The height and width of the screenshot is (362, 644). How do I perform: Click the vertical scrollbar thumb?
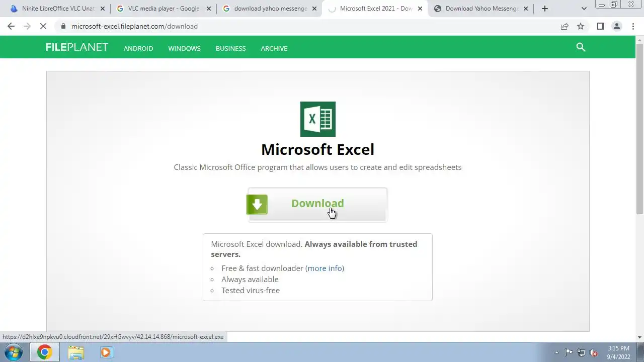pos(639,129)
